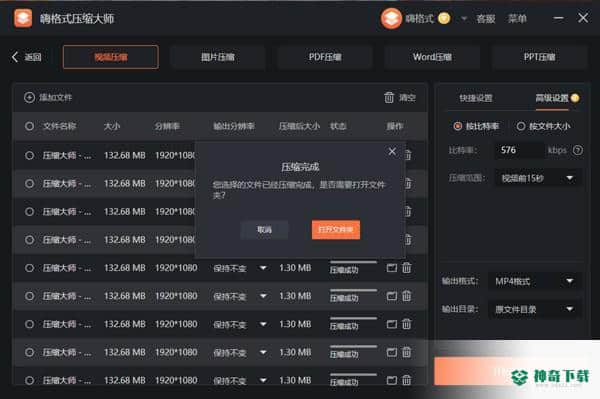
Task: Open output folder icon in fifth file row
Action: [391, 268]
